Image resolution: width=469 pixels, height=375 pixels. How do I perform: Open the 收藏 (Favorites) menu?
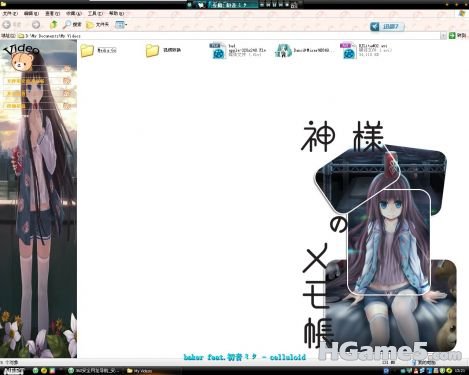[73, 14]
